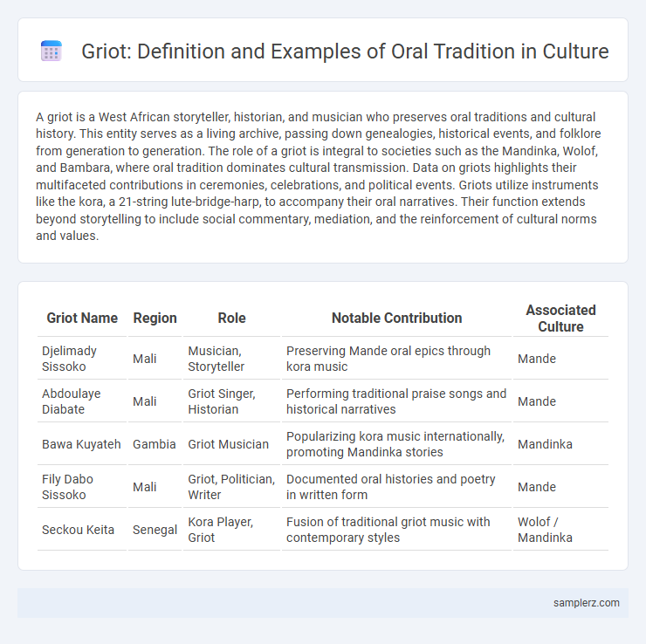Viewport: 646px width, 644px height.
Task: Click the Gambia region cell
Action: (155, 444)
